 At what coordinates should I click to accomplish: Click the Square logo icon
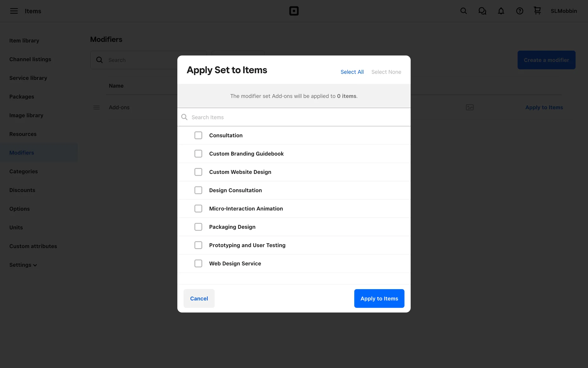pos(294,11)
